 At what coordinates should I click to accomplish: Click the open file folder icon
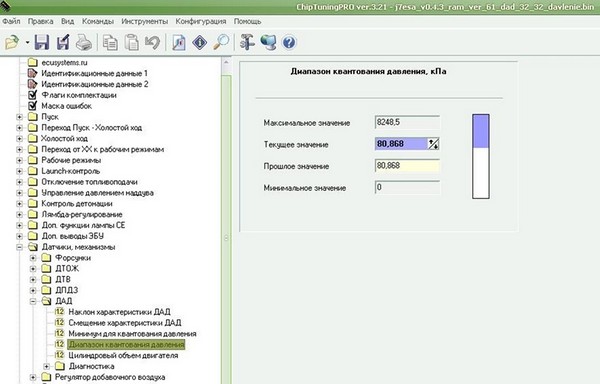click(x=12, y=42)
